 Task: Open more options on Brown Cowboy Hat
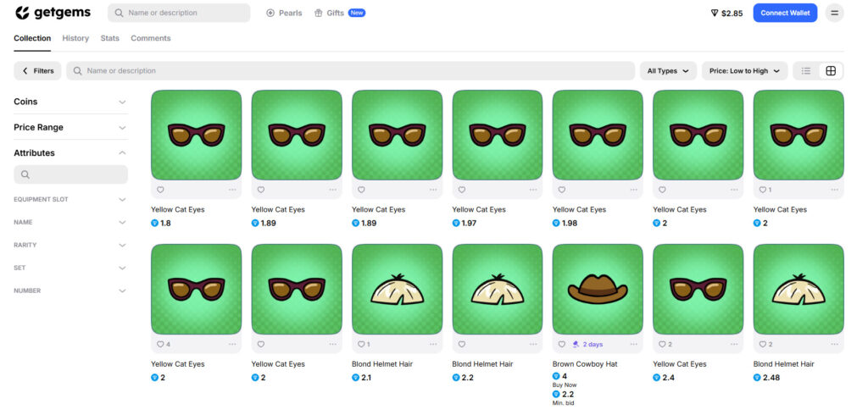633,344
